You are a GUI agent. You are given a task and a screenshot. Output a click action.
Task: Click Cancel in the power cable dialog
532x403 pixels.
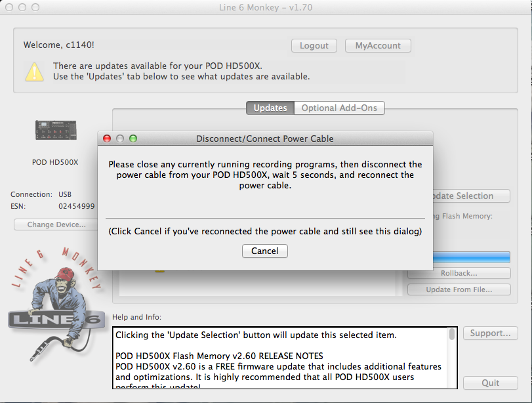264,251
